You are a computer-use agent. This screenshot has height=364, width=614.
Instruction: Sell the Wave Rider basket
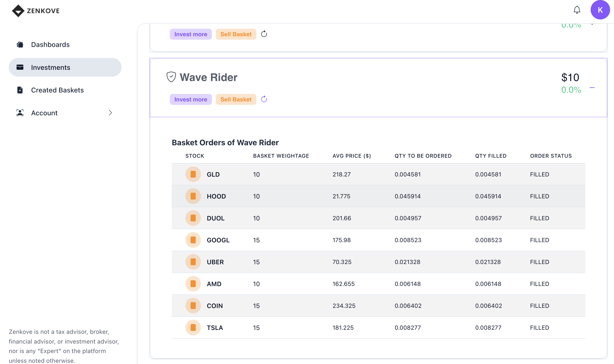[236, 99]
